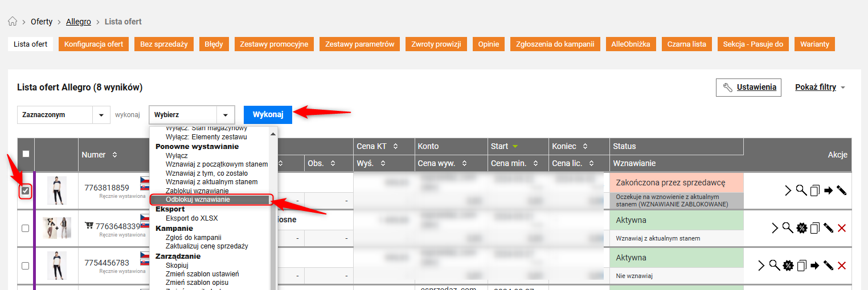868x290 pixels.
Task: Click the right arrow icon for offer 7763818859
Action: coord(828,190)
